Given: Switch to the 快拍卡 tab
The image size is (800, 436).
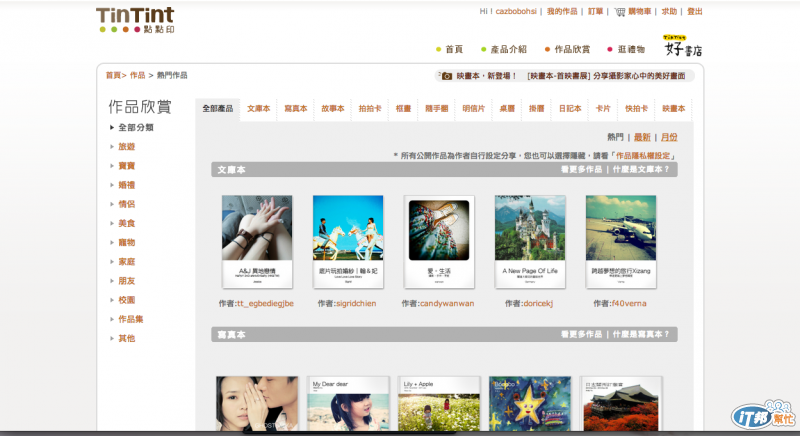Looking at the screenshot, I should (x=636, y=109).
